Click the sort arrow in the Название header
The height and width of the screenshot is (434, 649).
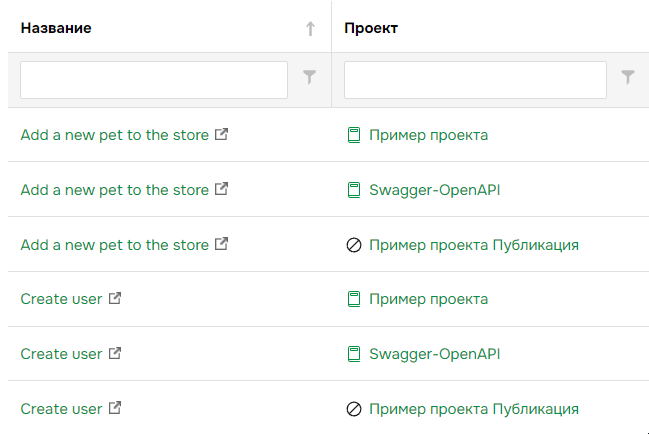click(x=310, y=29)
